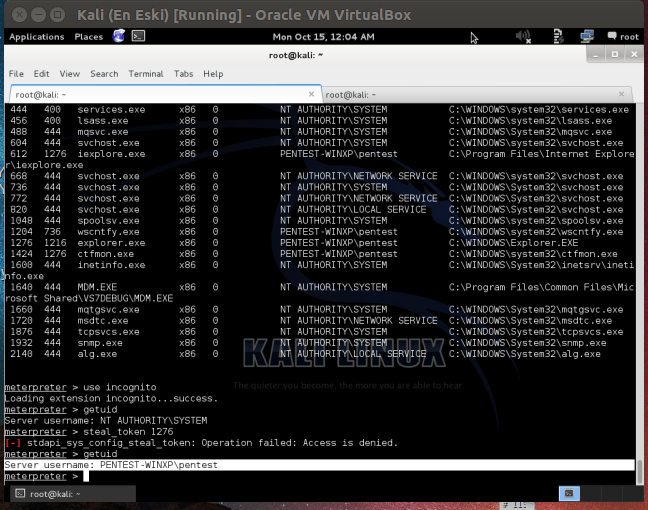Open the Places menu
The image size is (648, 510).
[88, 37]
